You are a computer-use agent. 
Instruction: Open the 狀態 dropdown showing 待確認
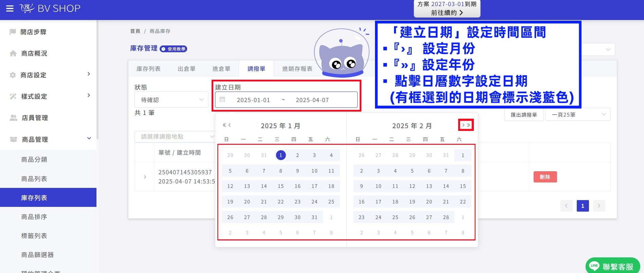172,100
